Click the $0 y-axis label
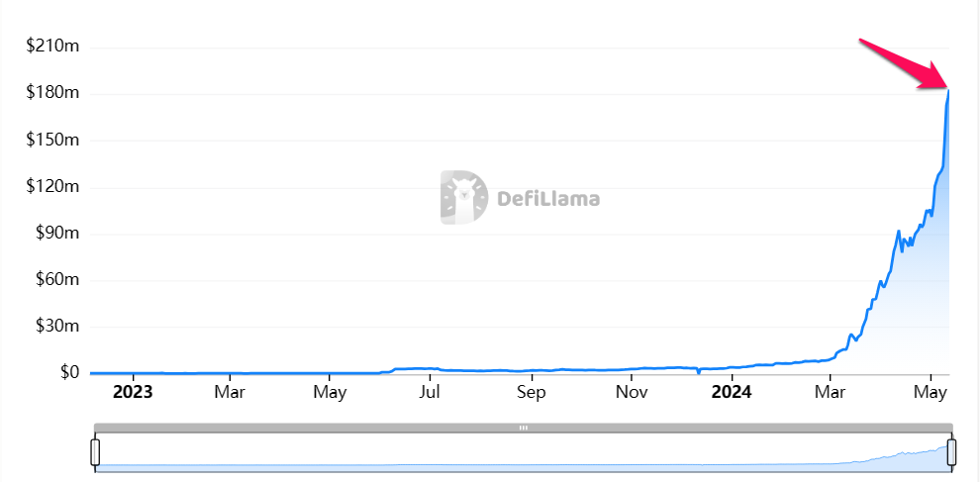The image size is (980, 482). pyautogui.click(x=69, y=373)
